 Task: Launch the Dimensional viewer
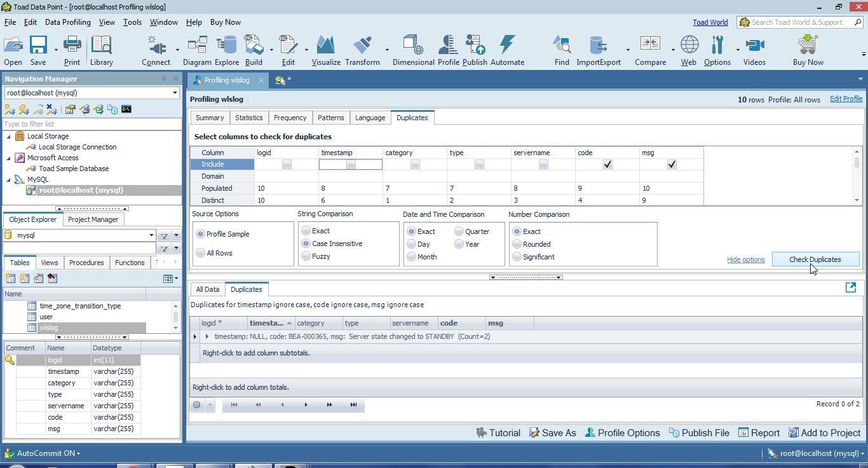413,50
